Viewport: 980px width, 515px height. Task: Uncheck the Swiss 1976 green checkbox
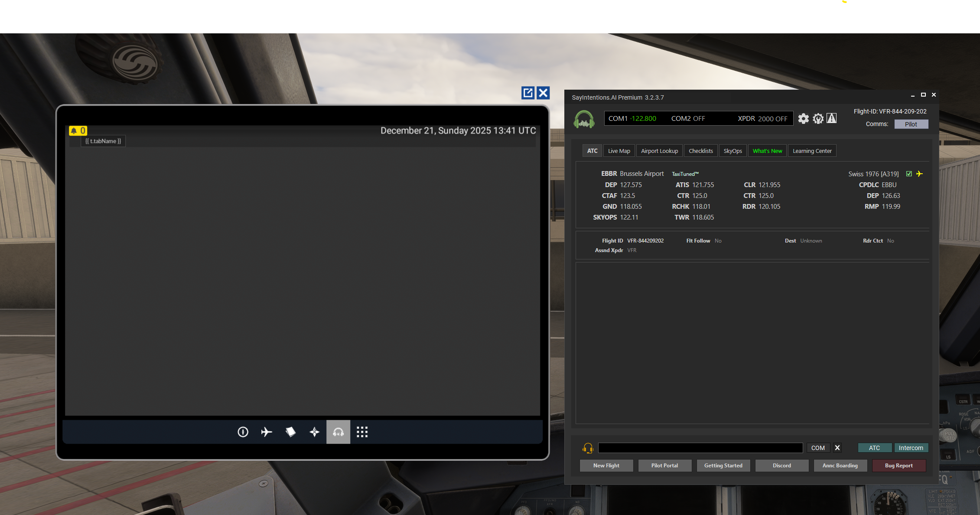tap(909, 174)
